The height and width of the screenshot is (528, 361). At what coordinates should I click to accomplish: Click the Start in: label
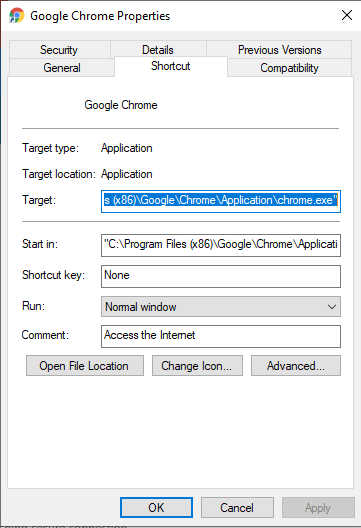click(x=40, y=244)
